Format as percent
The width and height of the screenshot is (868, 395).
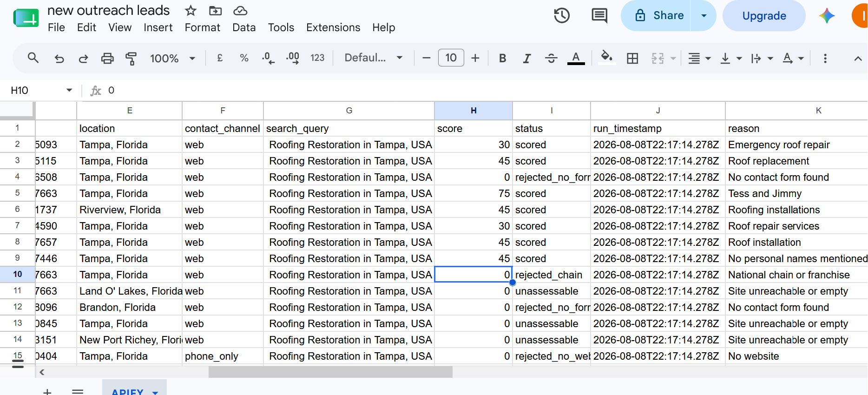click(x=244, y=58)
